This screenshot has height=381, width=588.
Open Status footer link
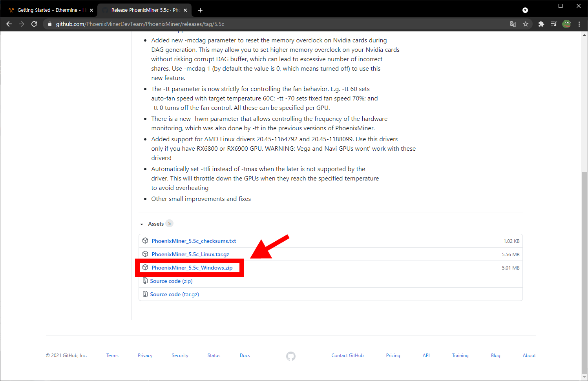(x=214, y=355)
